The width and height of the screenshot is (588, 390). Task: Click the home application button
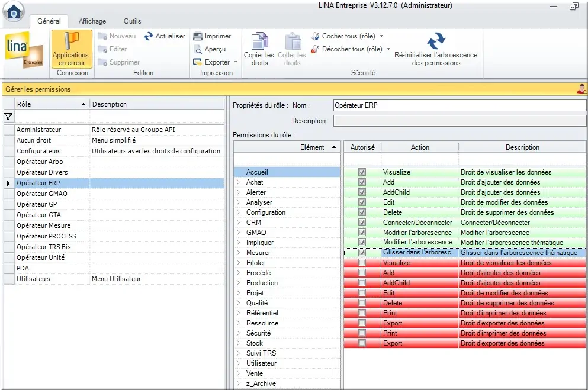click(x=14, y=12)
